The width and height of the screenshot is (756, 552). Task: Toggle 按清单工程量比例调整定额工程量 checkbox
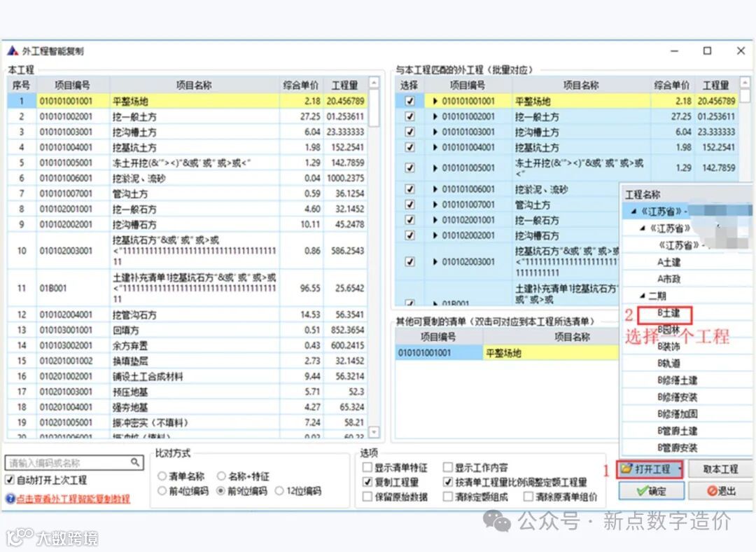click(447, 481)
